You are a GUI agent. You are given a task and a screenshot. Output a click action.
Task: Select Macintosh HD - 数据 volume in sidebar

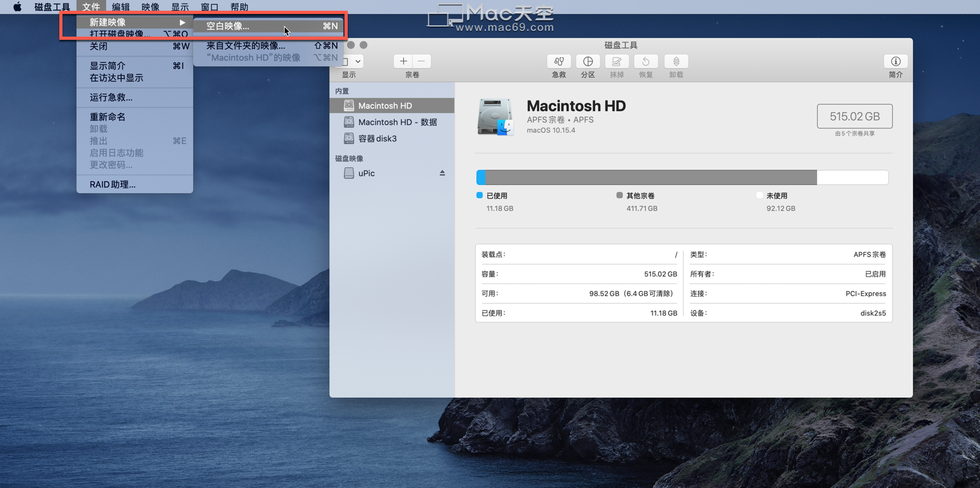click(392, 122)
